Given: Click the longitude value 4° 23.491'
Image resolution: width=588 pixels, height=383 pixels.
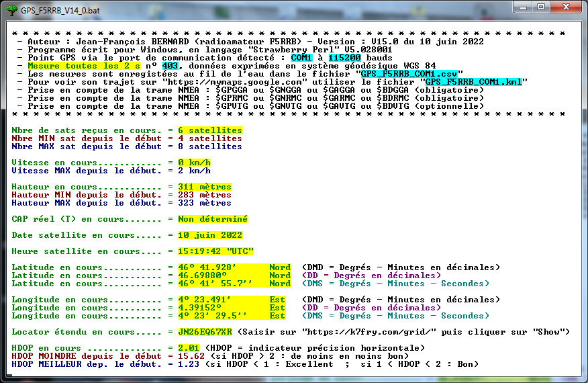Looking at the screenshot, I should point(204,300).
